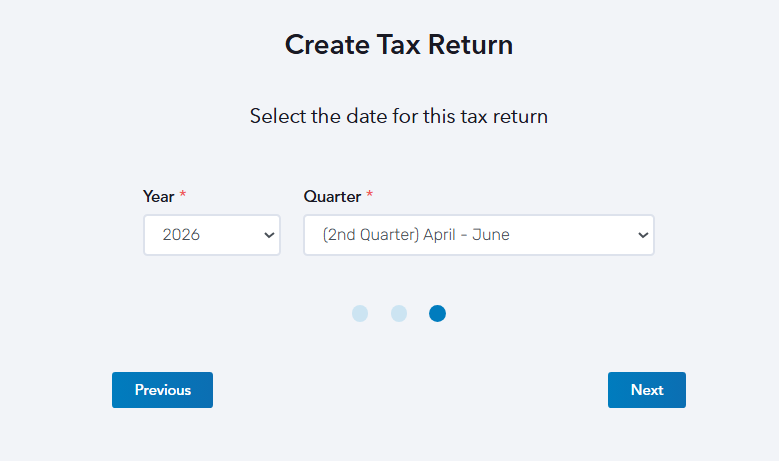Select the first step indicator dot
This screenshot has width=779, height=461.
point(360,314)
